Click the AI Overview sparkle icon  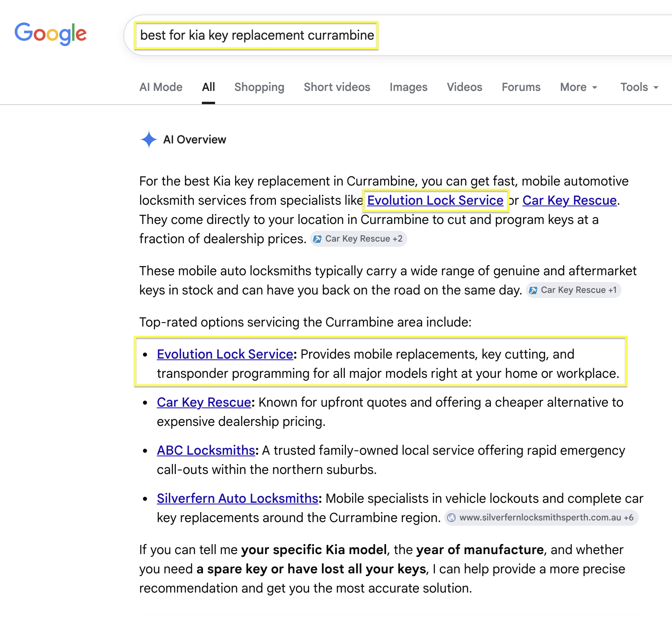(x=149, y=139)
